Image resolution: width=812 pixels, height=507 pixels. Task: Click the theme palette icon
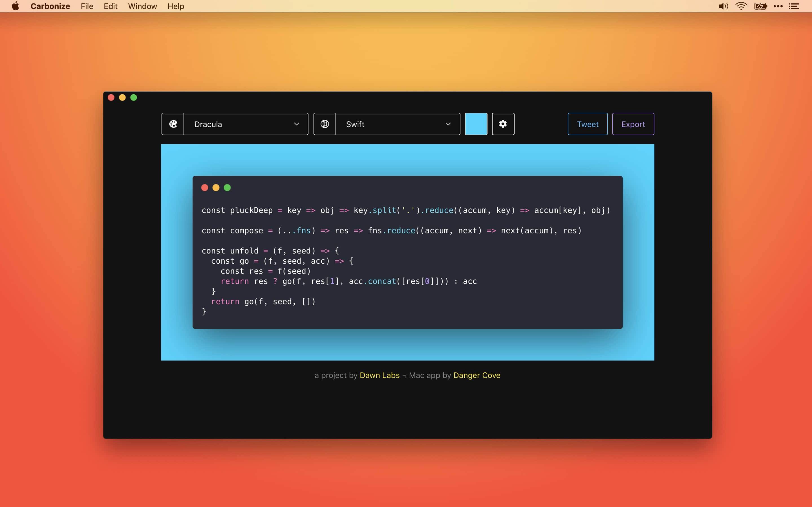[x=173, y=124]
